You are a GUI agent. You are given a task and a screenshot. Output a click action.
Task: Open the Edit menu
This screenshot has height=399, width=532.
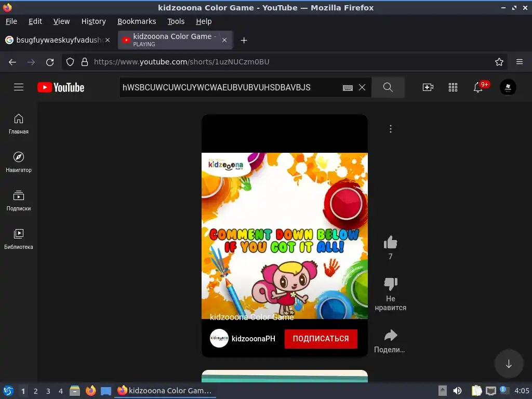coord(35,21)
